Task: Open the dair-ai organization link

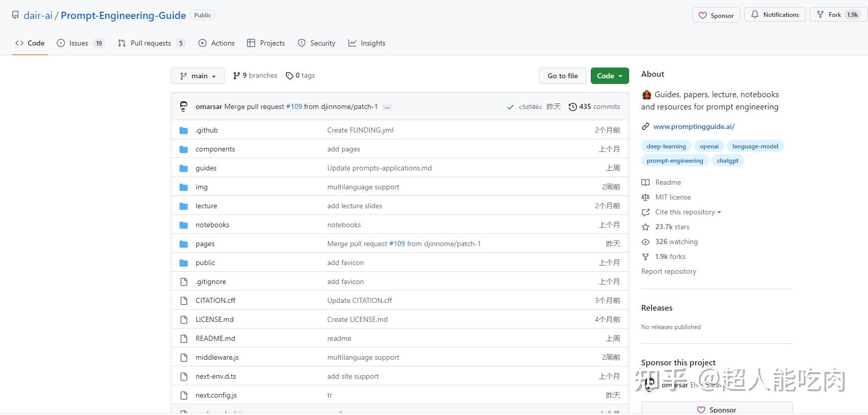Action: [38, 15]
